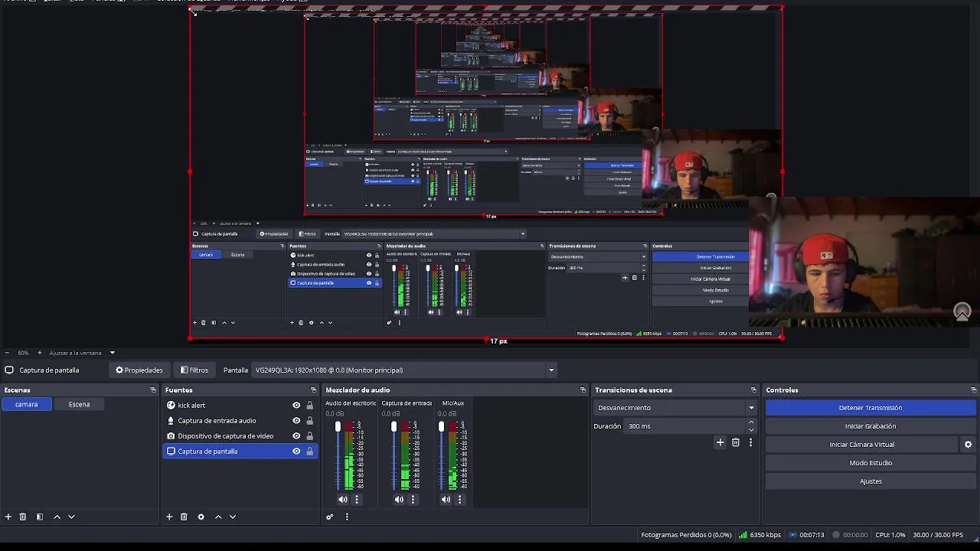The image size is (980, 551).
Task: Select the Escena scene
Action: click(79, 404)
